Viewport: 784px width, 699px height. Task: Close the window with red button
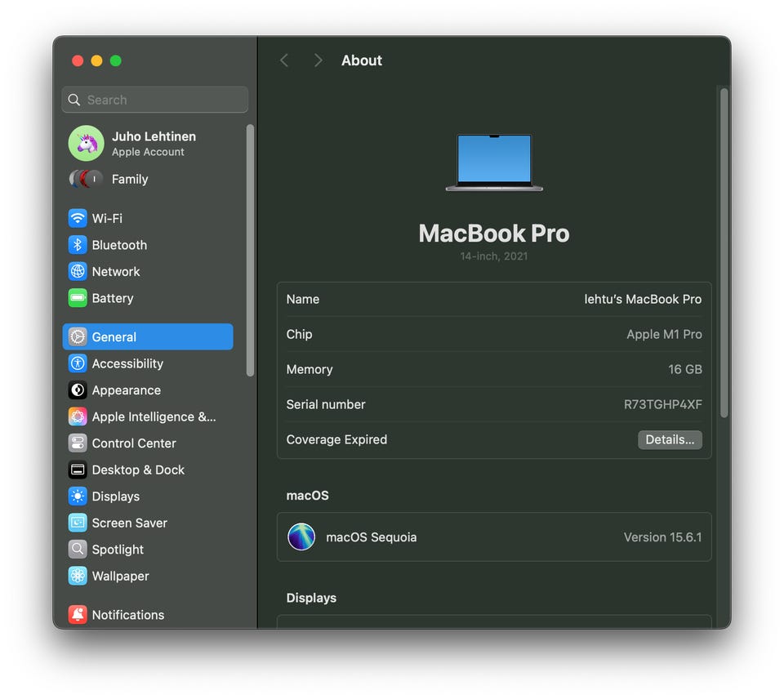pos(78,61)
